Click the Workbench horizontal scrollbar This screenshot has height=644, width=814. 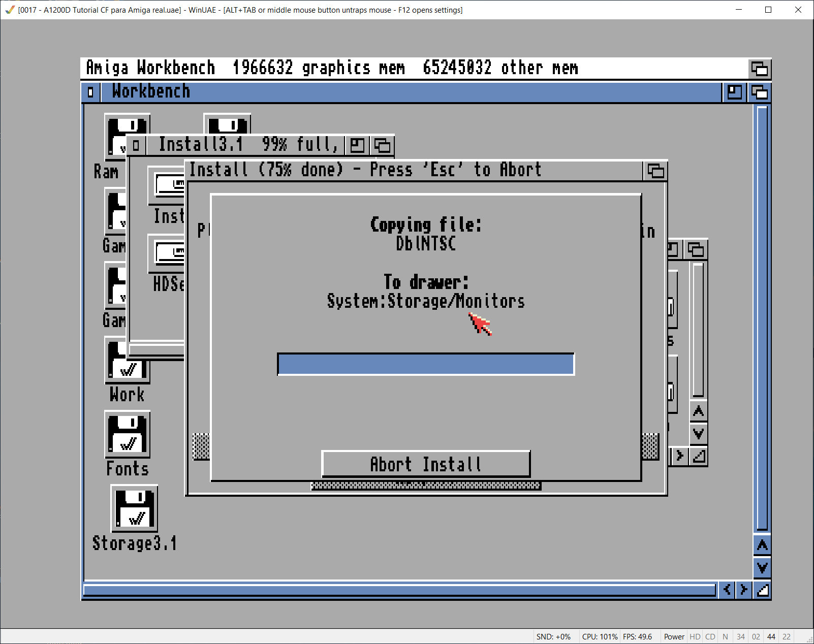[x=399, y=590]
